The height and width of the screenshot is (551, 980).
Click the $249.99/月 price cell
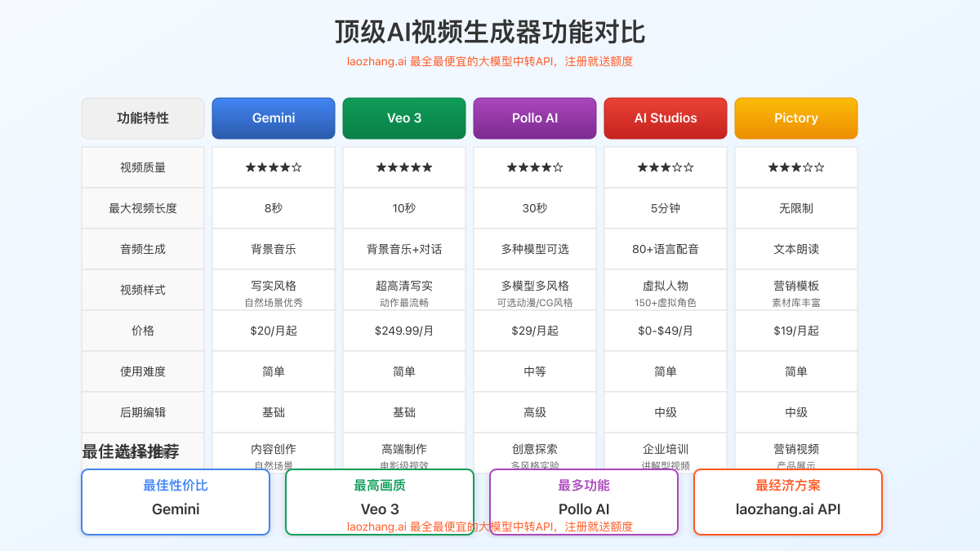click(x=404, y=331)
